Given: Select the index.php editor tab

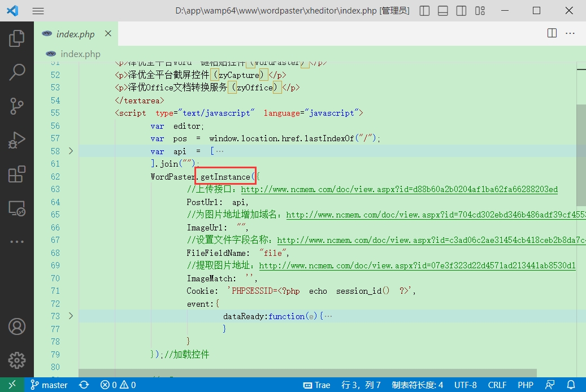Looking at the screenshot, I should coord(75,34).
